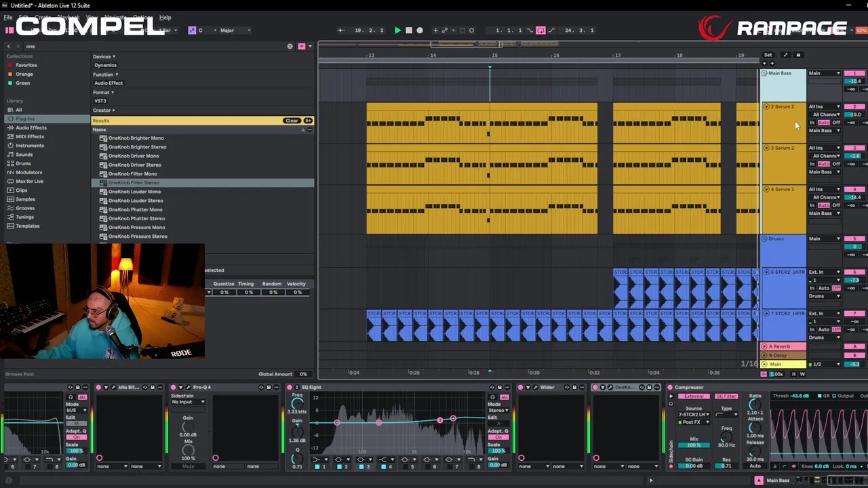Click the Set locator button

(768, 55)
